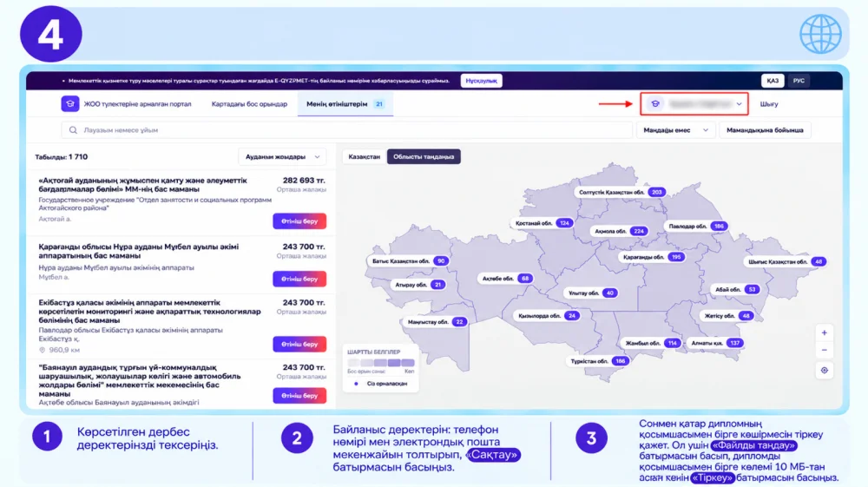
Task: Click the Лауазым немесе ұйым search field
Action: point(346,130)
